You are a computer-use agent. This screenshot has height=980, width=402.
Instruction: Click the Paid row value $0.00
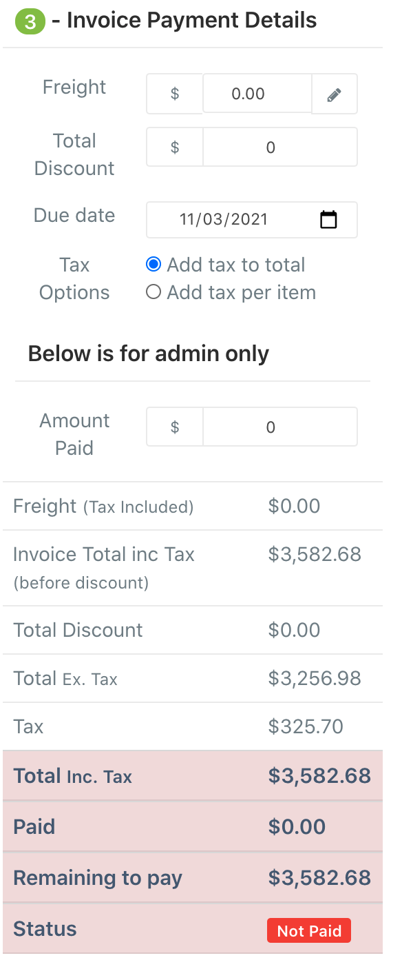[x=297, y=827]
